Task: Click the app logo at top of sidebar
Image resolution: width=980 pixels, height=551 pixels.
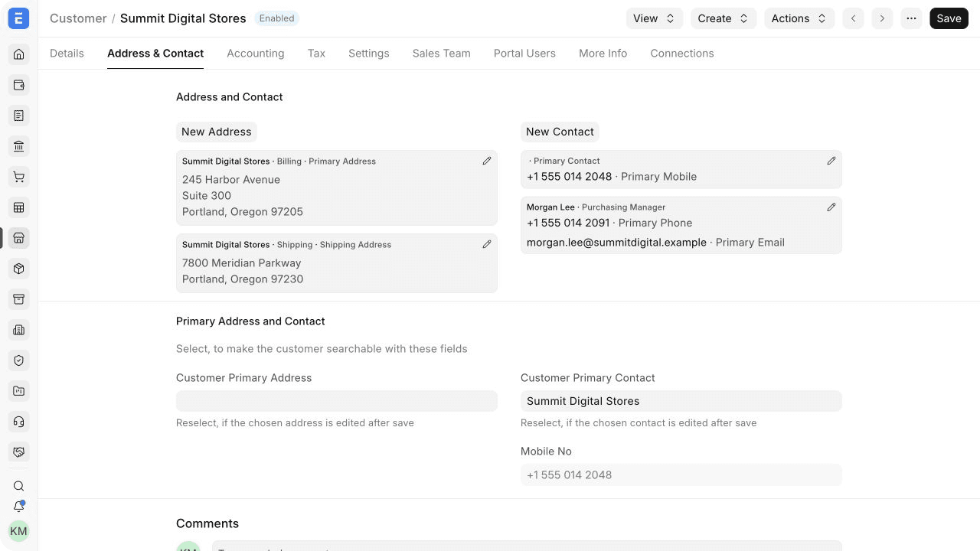Action: (18, 18)
